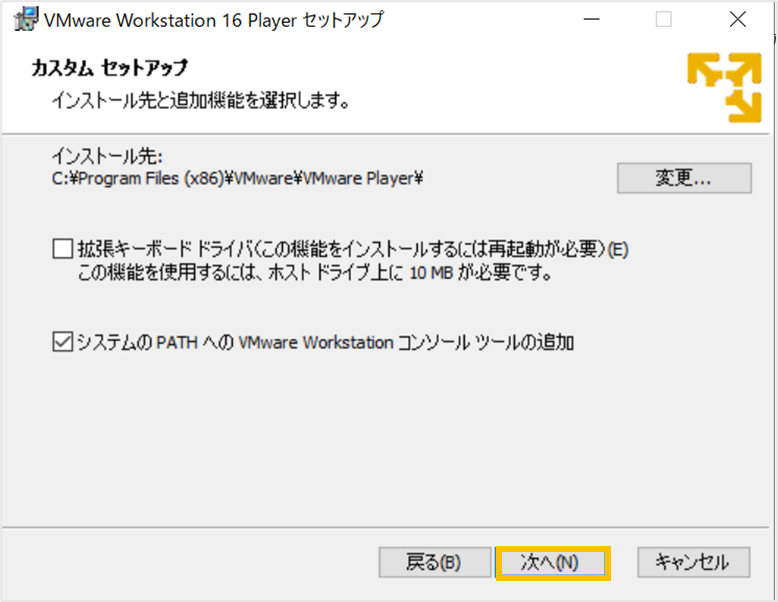Image resolution: width=778 pixels, height=602 pixels.
Task: Click the 10 MB が必要です description line
Action: pyautogui.click(x=315, y=272)
